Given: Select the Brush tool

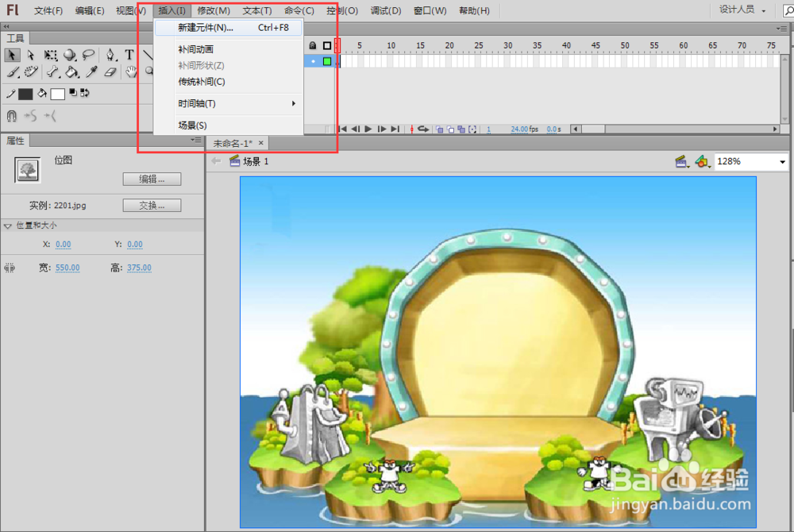Looking at the screenshot, I should tap(13, 72).
